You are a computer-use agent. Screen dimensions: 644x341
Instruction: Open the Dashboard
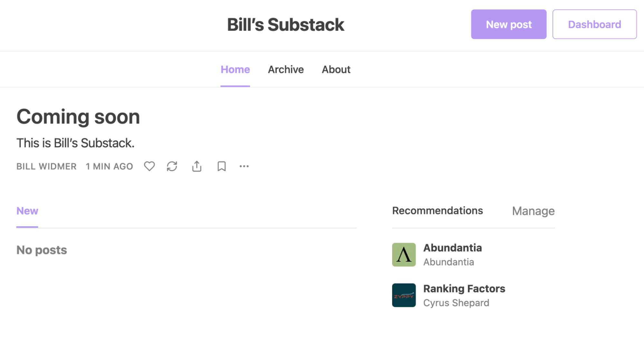(594, 24)
